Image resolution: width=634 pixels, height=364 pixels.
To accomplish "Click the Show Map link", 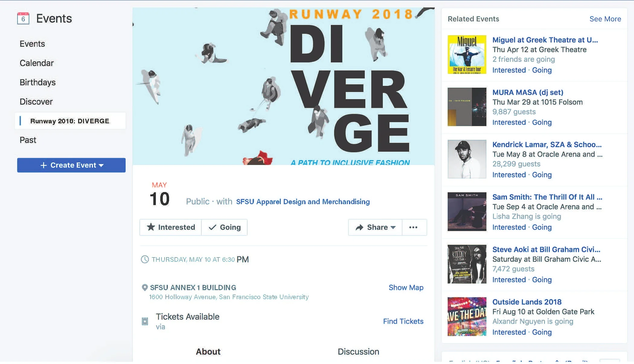I will 406,288.
